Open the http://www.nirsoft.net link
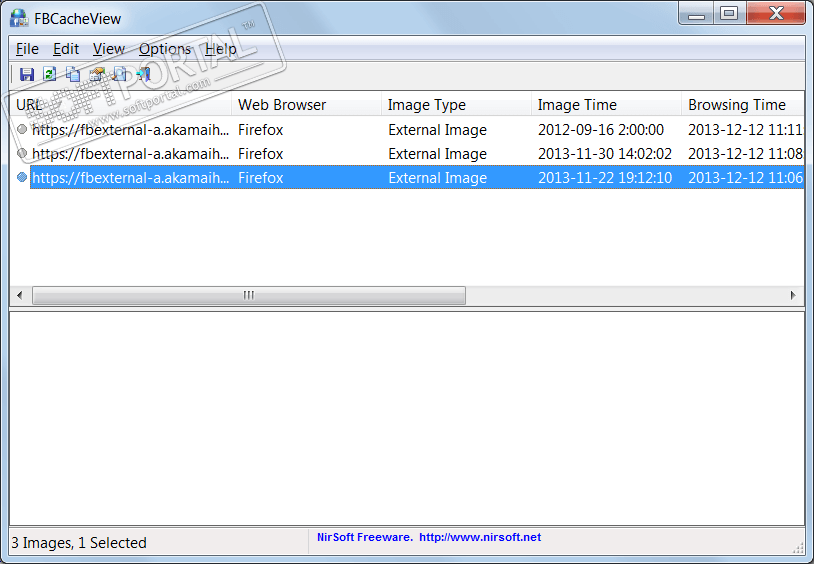The width and height of the screenshot is (814, 564). [x=480, y=537]
